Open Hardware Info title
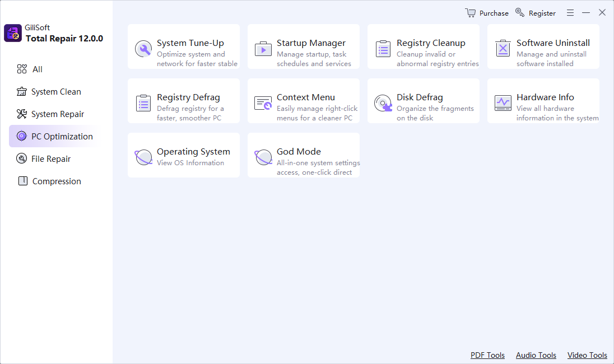614x364 pixels. [x=545, y=97]
